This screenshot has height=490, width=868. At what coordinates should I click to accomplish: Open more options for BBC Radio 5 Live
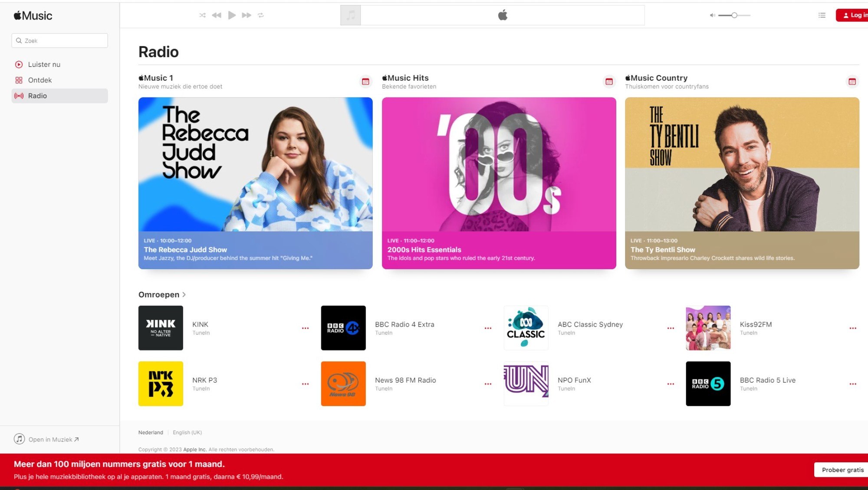853,384
